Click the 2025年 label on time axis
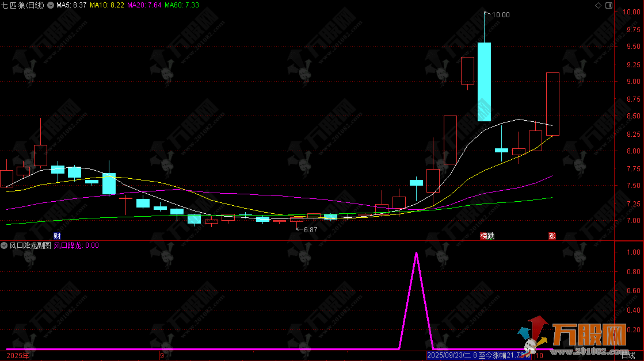The image size is (644, 361). (x=14, y=356)
